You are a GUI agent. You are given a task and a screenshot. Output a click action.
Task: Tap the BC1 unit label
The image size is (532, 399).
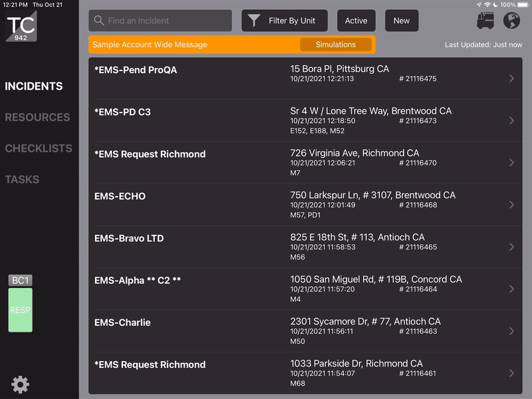click(x=20, y=281)
